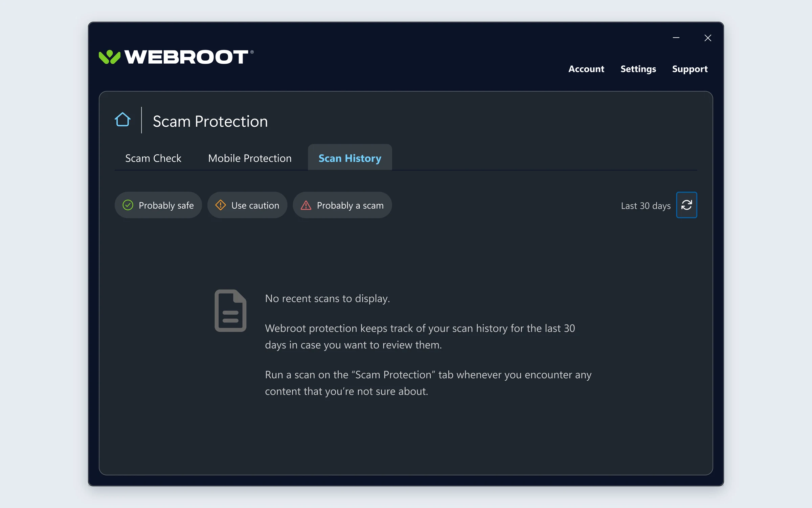The image size is (812, 508).
Task: Open Settings from the top navigation
Action: [638, 69]
